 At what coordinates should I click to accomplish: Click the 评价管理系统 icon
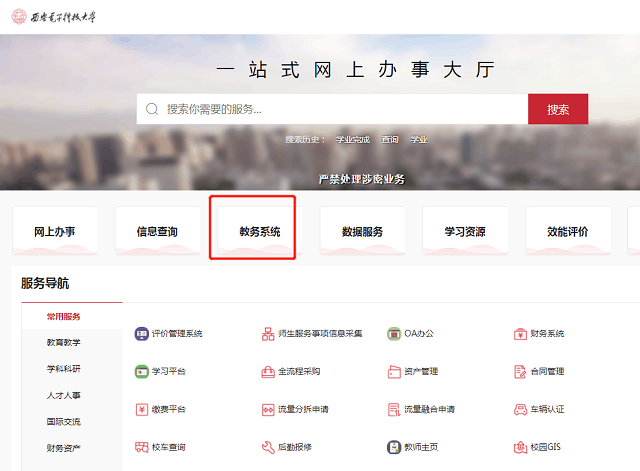coord(141,333)
